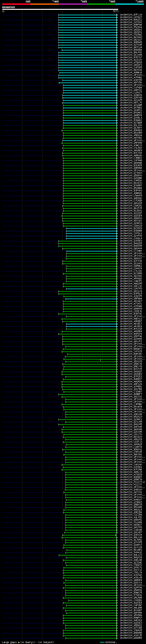The width and height of the screenshot is (146, 644).
Task: Open hit UniRef100_B7FJJ4
Action: [131, 15]
